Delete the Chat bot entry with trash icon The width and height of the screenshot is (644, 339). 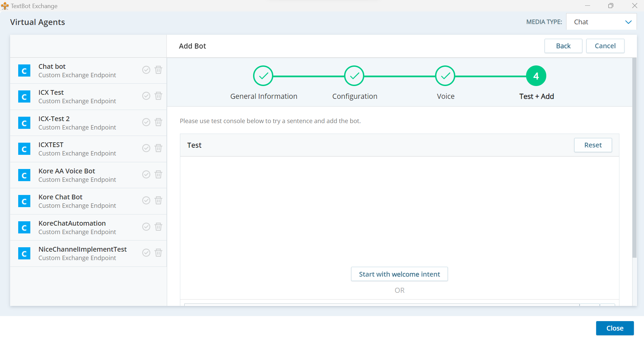click(158, 70)
